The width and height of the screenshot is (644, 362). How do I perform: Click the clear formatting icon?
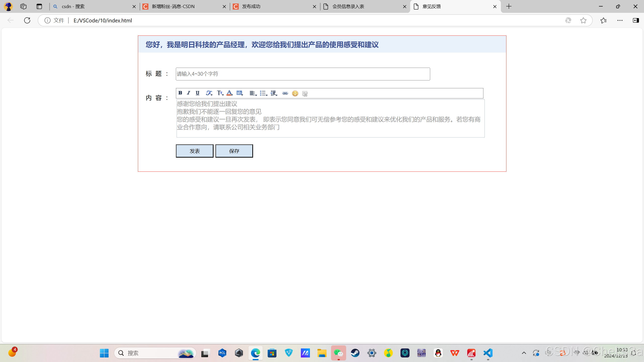pyautogui.click(x=305, y=94)
